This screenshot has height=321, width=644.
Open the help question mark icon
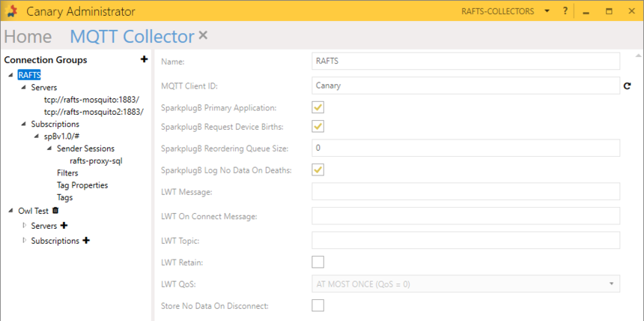[x=565, y=11]
